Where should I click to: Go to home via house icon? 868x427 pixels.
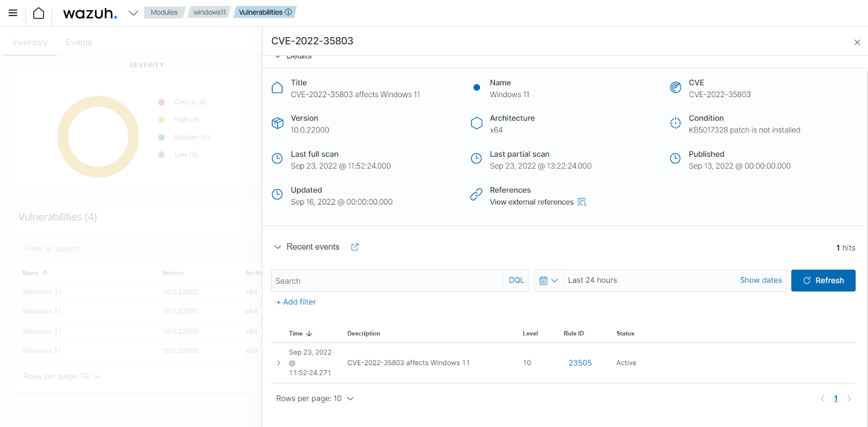click(x=39, y=13)
